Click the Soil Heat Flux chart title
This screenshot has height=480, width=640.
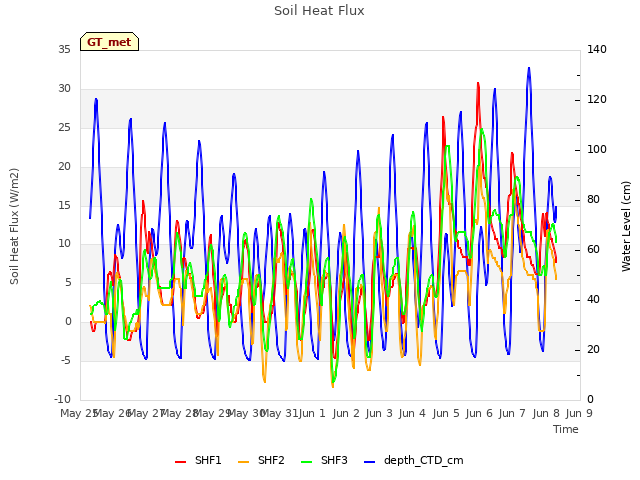tap(319, 11)
